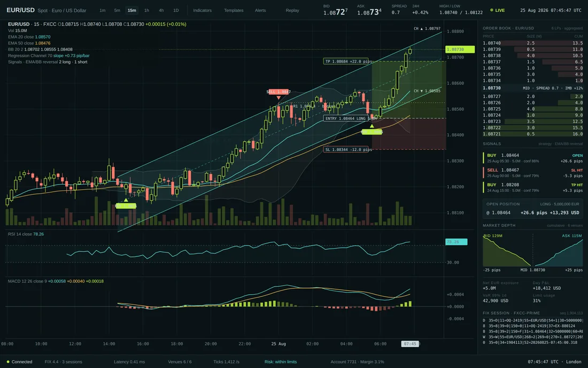The image size is (588, 368).
Task: Click the CH ▼ 1.08585 channel label
Action: point(427,91)
